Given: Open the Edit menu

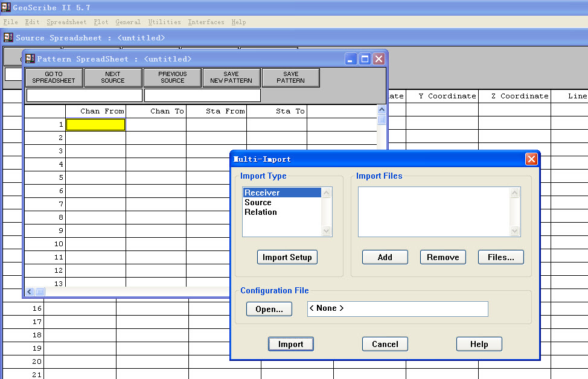Looking at the screenshot, I should 32,22.
